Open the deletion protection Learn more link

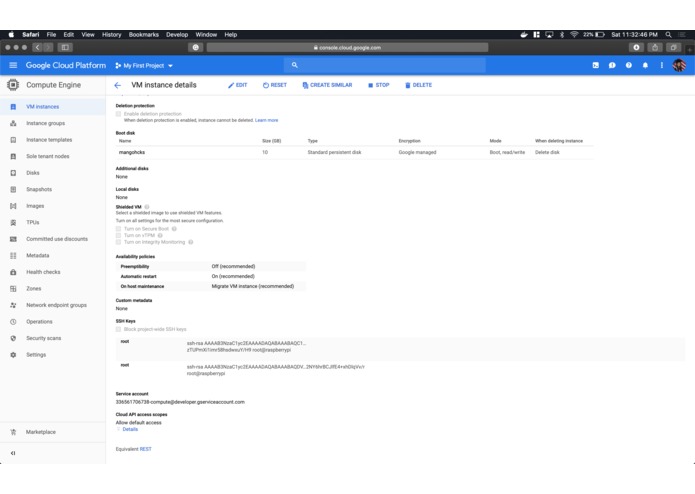[266, 120]
